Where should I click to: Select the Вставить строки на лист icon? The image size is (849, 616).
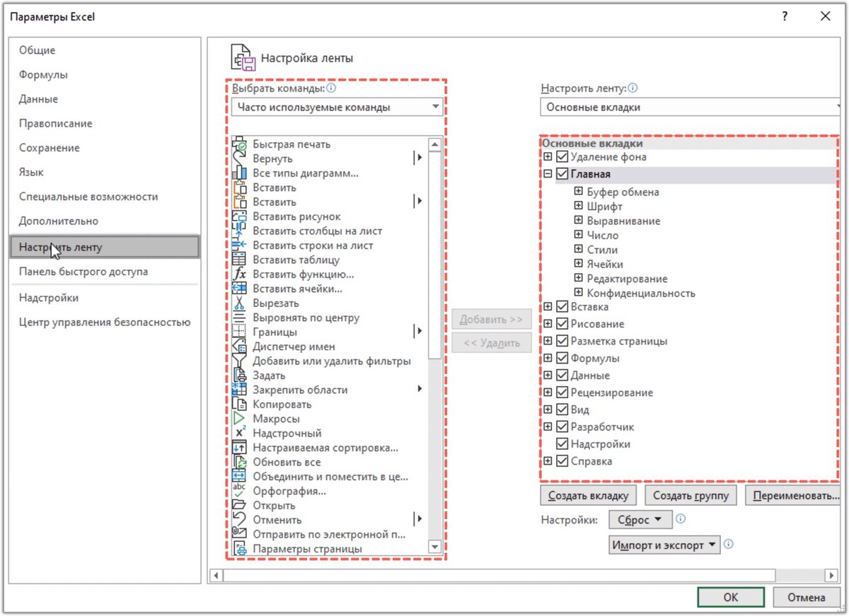click(239, 245)
